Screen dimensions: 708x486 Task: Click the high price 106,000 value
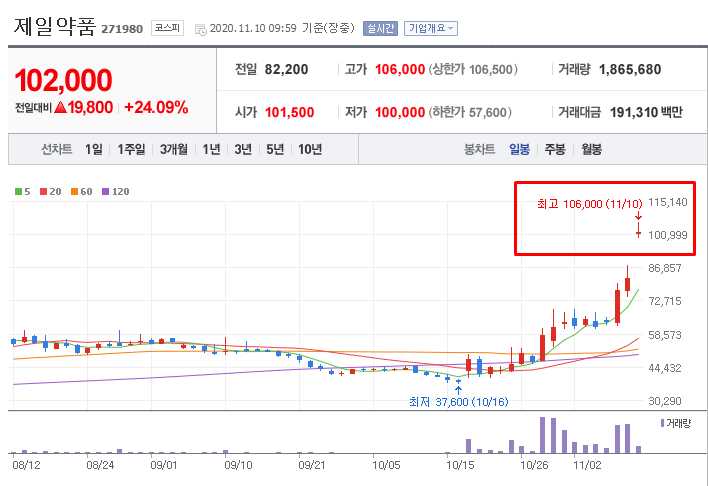click(x=400, y=69)
